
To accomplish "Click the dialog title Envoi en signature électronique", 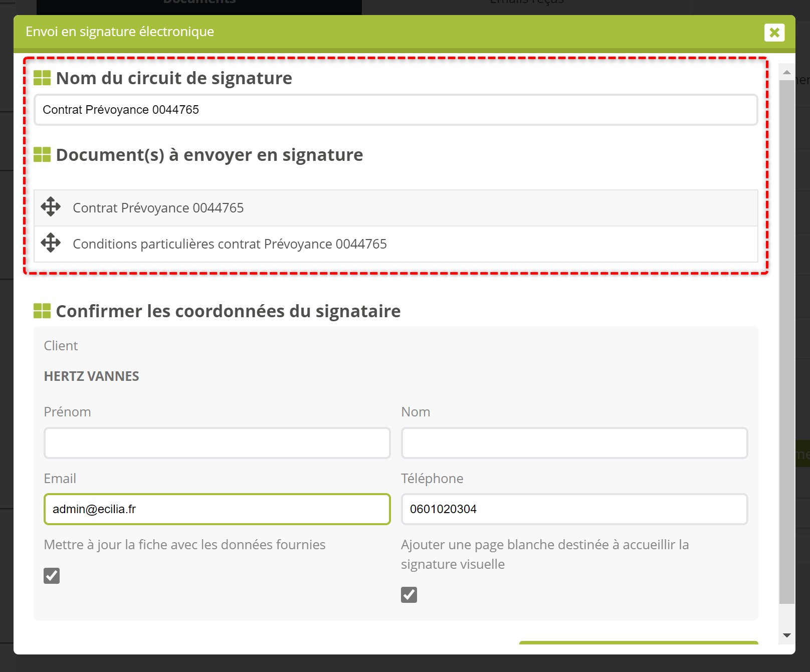I will (120, 32).
